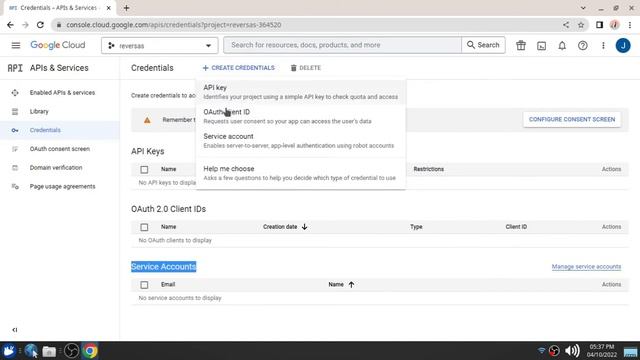Activate the Cloud Shell terminal icon
The width and height of the screenshot is (640, 360).
(x=542, y=46)
